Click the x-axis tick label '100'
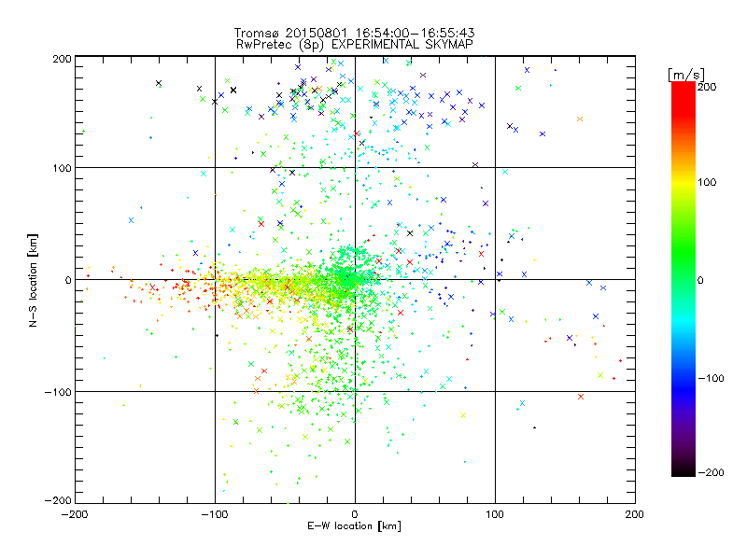747x560 pixels. coord(495,514)
